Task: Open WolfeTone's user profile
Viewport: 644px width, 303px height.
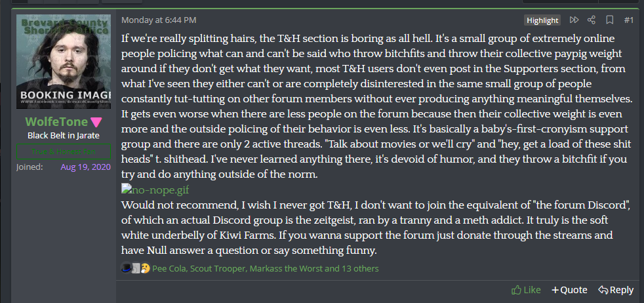Action: coord(57,122)
